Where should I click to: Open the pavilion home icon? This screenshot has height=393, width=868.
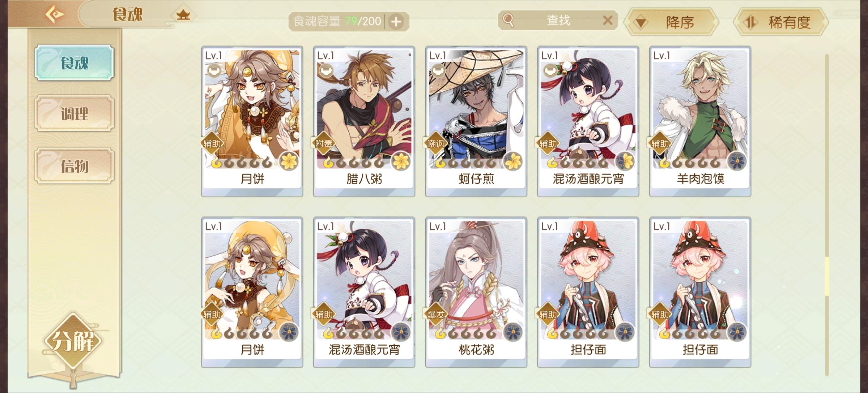(183, 15)
